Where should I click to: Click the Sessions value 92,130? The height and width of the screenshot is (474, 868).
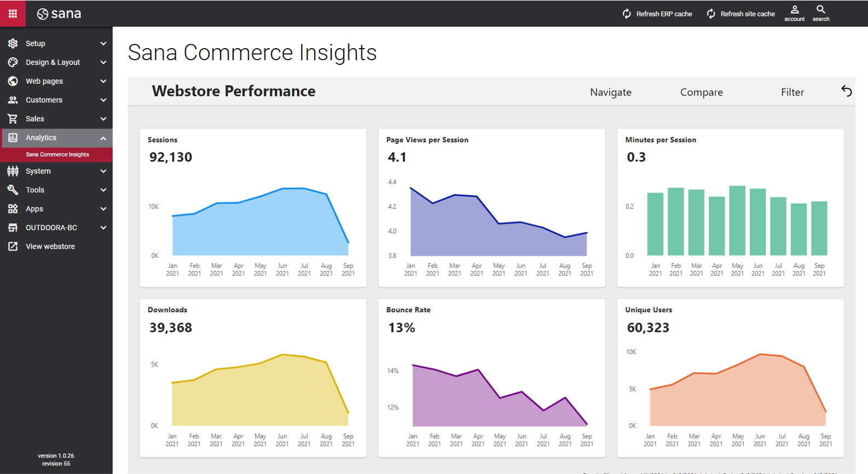click(x=171, y=157)
